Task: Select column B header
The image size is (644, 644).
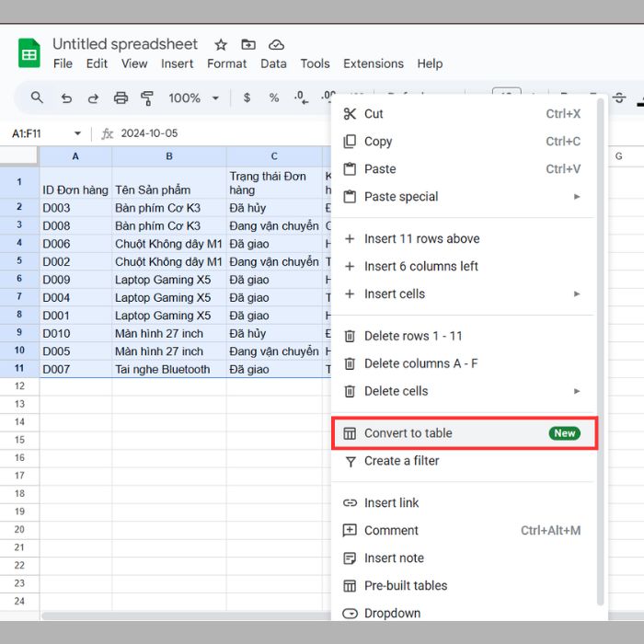Action: 168,156
